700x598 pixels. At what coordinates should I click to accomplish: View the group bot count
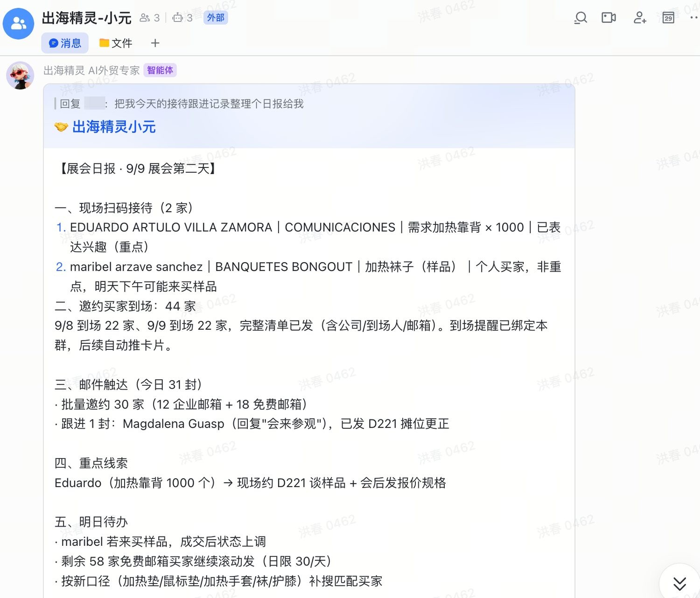point(182,18)
